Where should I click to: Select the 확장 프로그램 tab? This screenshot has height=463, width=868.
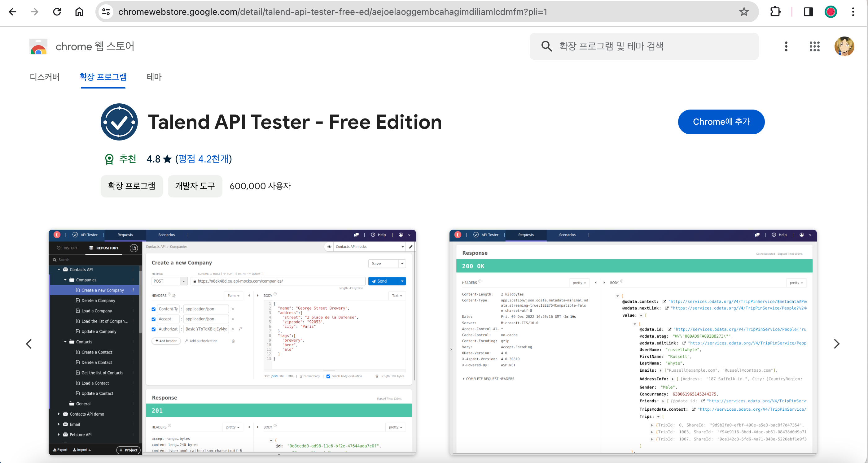(x=103, y=77)
